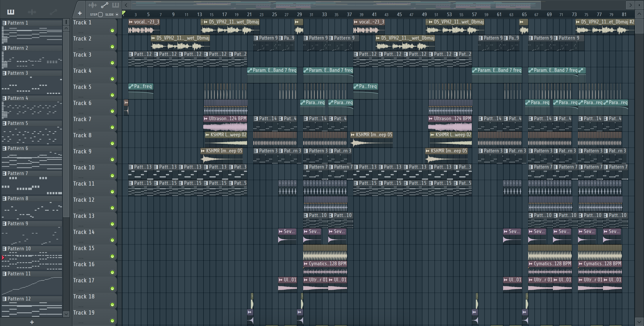Mute Track 13 with its green LED
Image resolution: width=644 pixels, height=326 pixels.
112,224
